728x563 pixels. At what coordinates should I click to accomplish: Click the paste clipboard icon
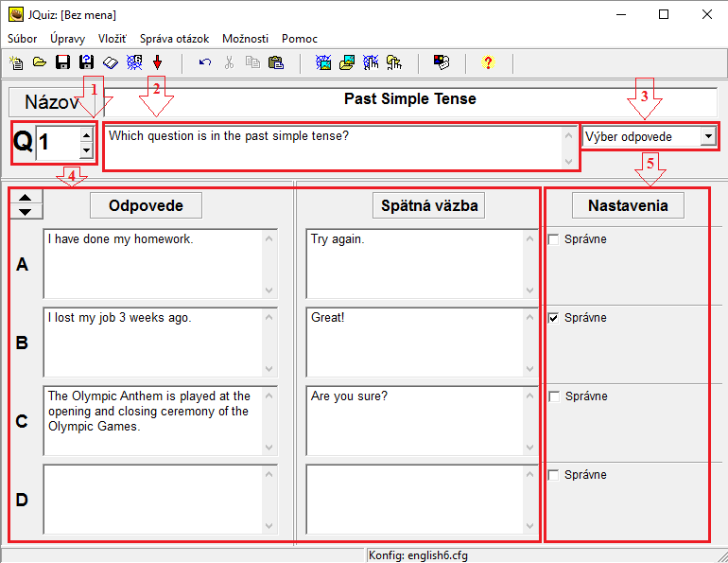[x=275, y=63]
